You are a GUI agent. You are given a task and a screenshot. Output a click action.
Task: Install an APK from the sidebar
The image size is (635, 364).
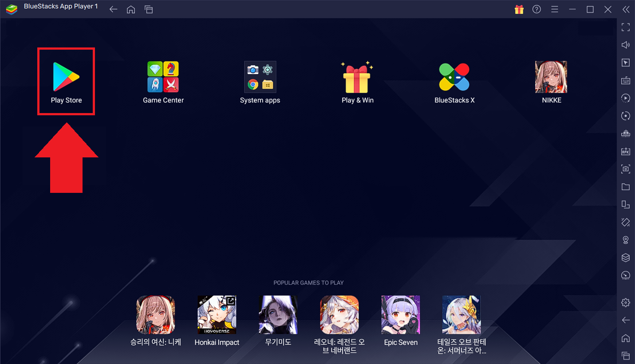pos(625,151)
